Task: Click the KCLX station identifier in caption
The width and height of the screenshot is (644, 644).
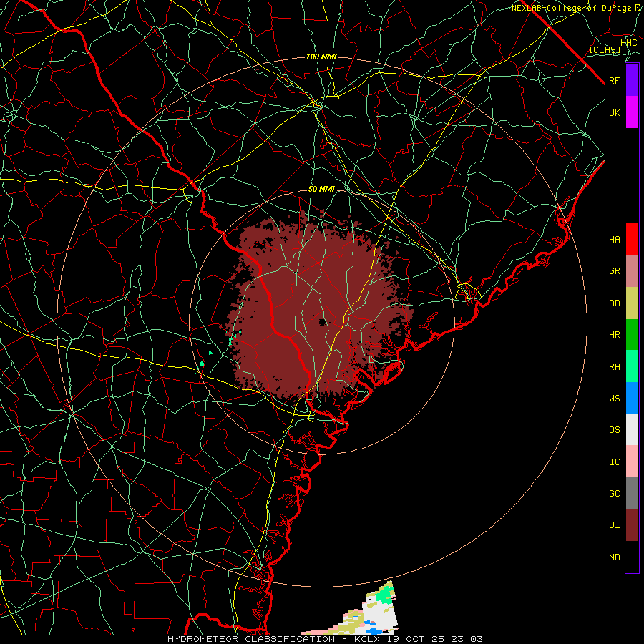Action: [369, 639]
